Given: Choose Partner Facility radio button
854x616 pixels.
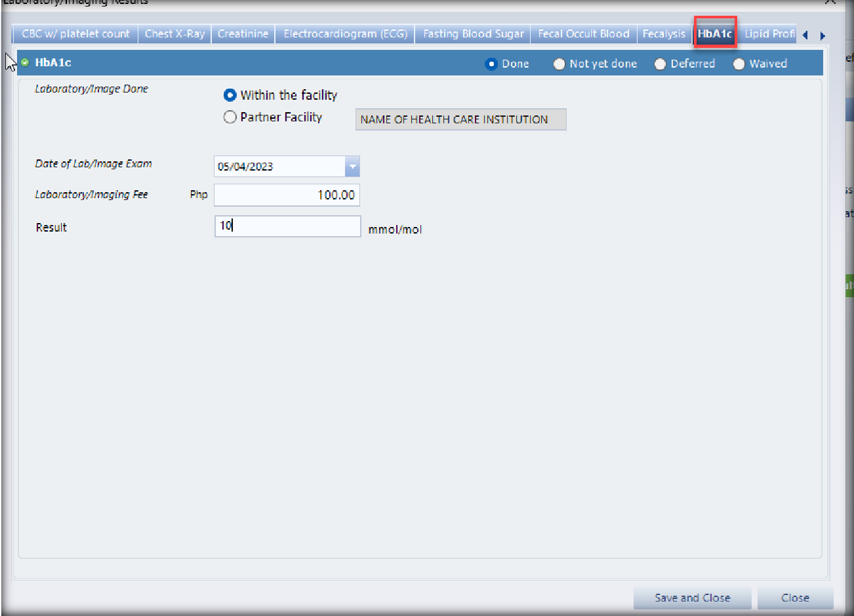Looking at the screenshot, I should (230, 117).
